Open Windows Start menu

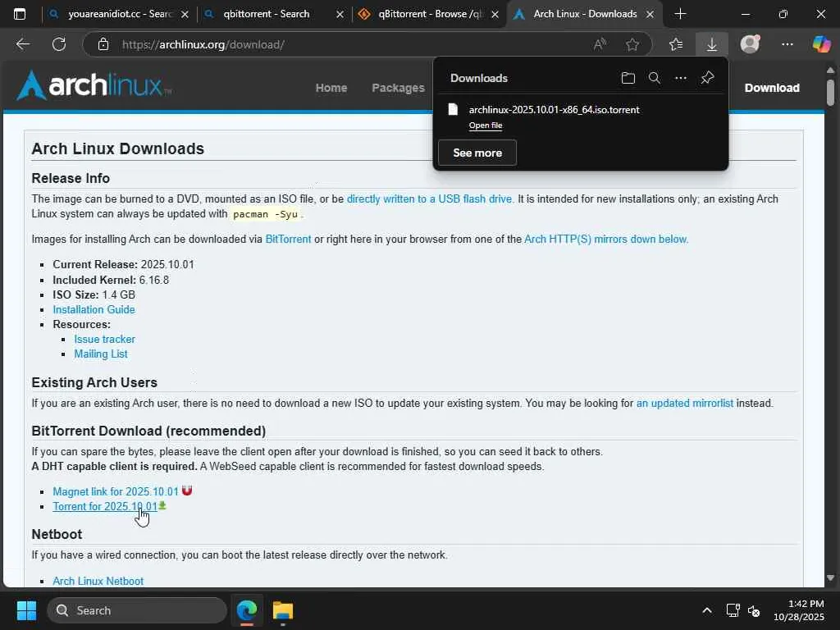(26, 610)
